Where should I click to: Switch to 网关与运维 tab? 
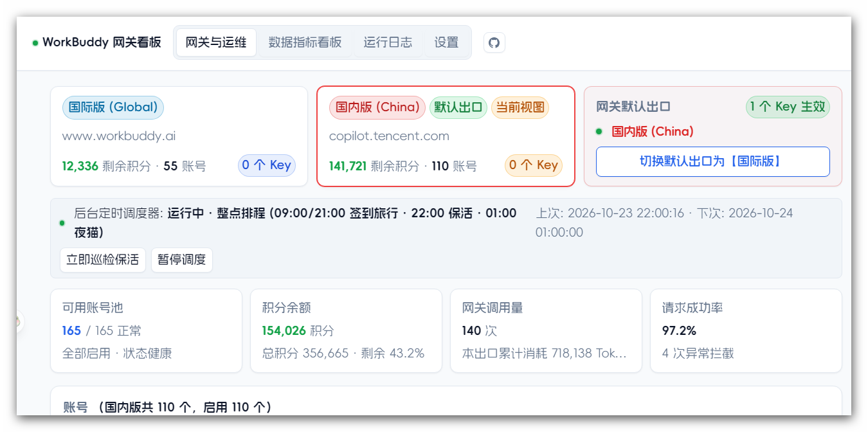click(216, 42)
